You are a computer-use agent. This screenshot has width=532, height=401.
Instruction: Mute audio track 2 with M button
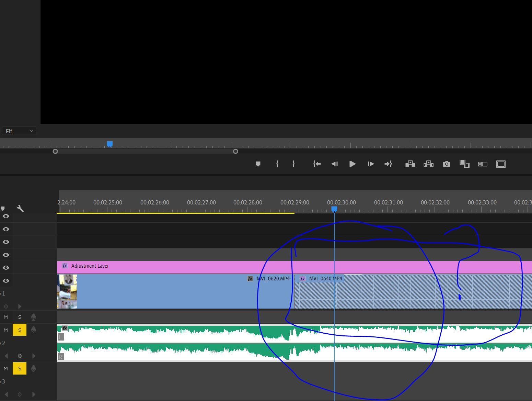(x=5, y=330)
